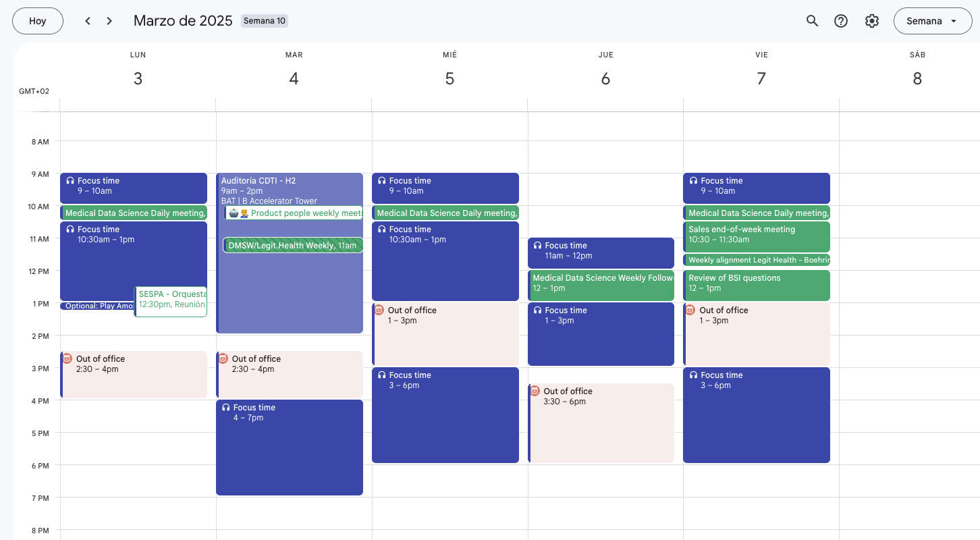
Task: Select Wednesday 5 day header
Action: (450, 78)
